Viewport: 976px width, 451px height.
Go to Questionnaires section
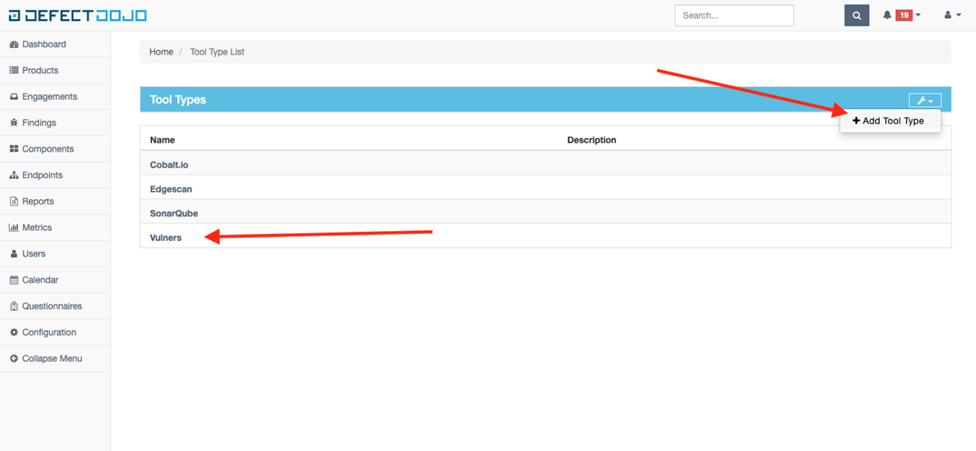[52, 306]
